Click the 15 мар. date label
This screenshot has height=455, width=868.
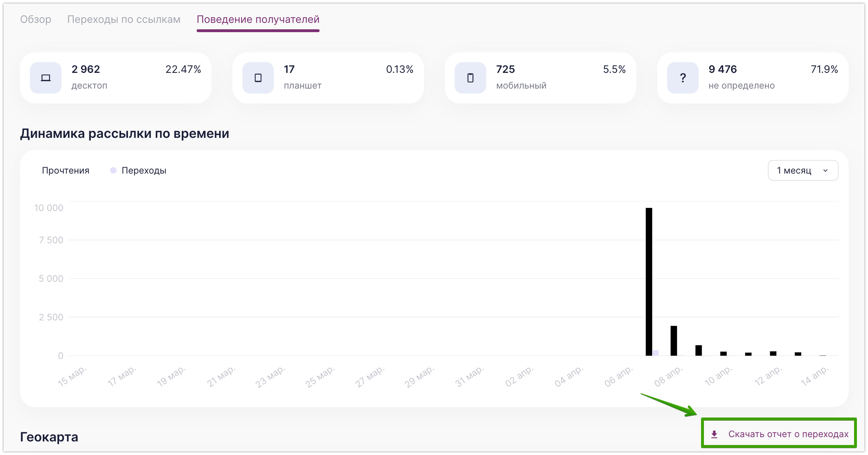pos(72,376)
